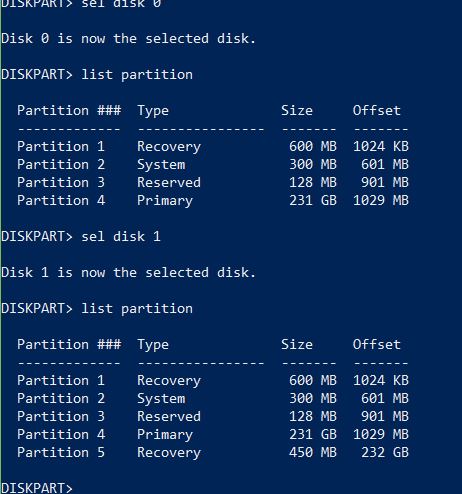
Task: Select 'list partition' command issued after selecting Disk 0
Action: [137, 75]
